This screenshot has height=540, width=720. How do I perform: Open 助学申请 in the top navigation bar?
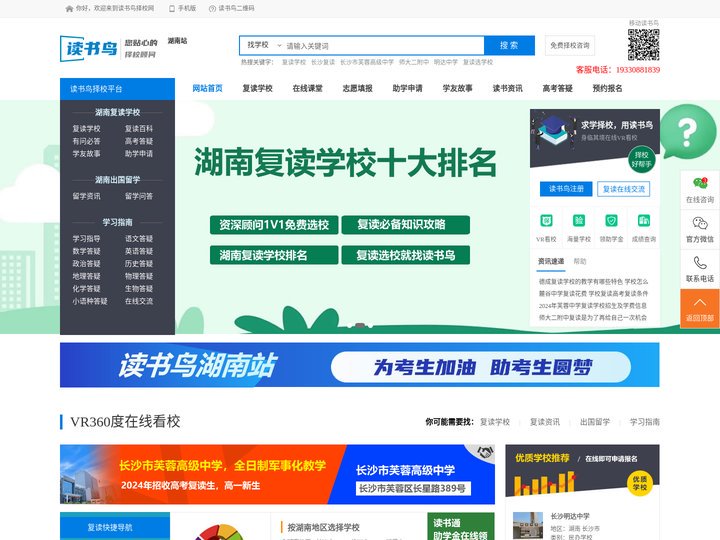(x=407, y=88)
